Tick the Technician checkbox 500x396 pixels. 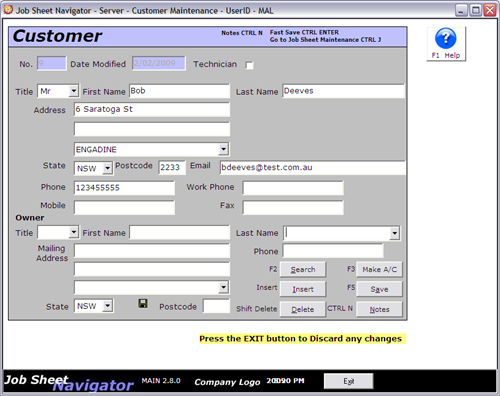(249, 65)
